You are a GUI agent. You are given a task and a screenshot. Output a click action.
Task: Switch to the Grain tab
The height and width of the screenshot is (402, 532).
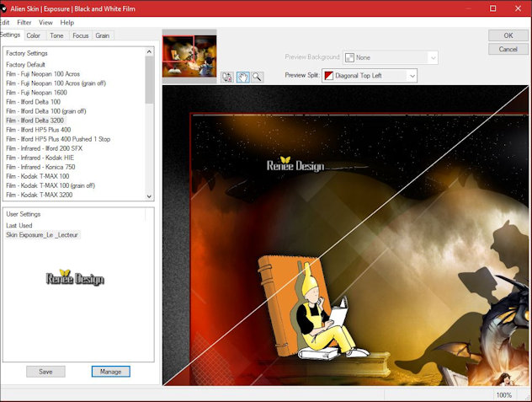click(x=102, y=35)
